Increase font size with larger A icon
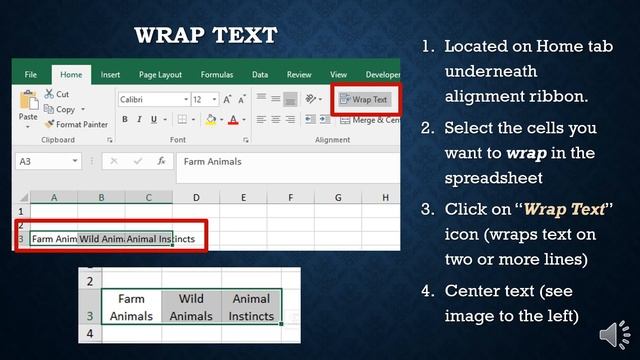 tap(227, 99)
